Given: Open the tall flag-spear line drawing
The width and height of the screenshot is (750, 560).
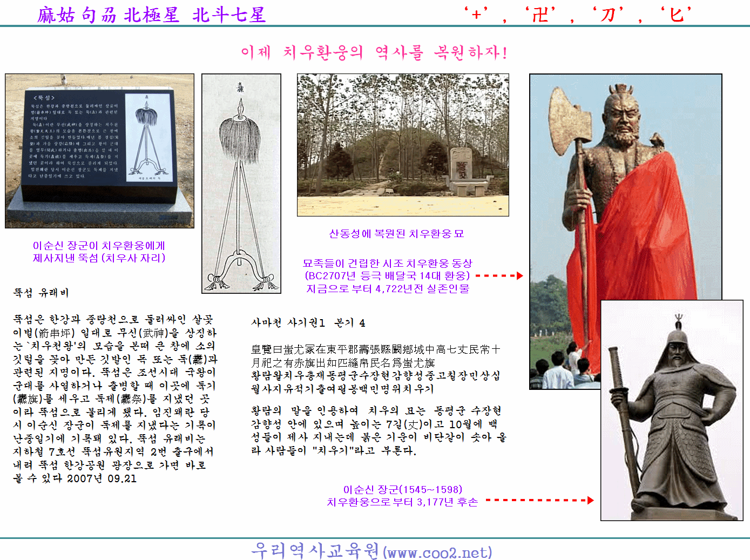Looking at the screenshot, I should [x=241, y=184].
